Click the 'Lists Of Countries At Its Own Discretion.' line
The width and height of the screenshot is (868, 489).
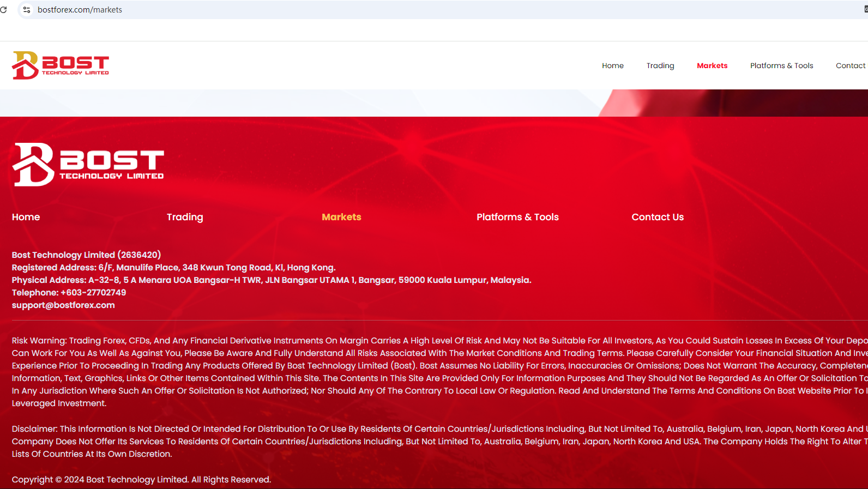(x=92, y=454)
